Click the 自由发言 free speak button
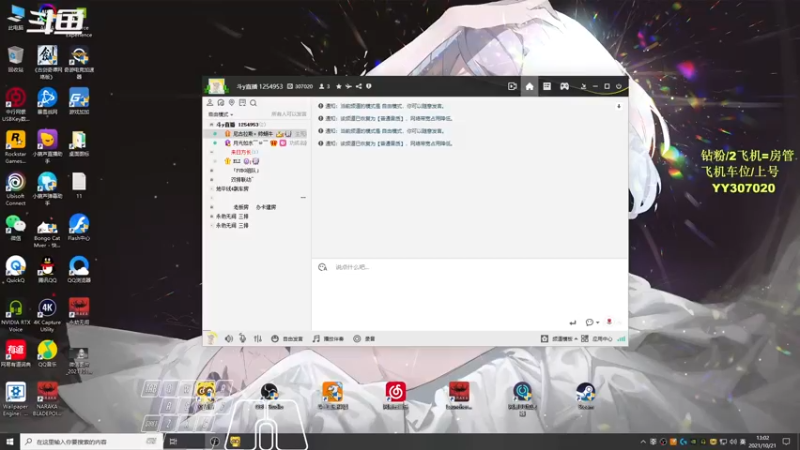800x450 pixels. (x=287, y=339)
